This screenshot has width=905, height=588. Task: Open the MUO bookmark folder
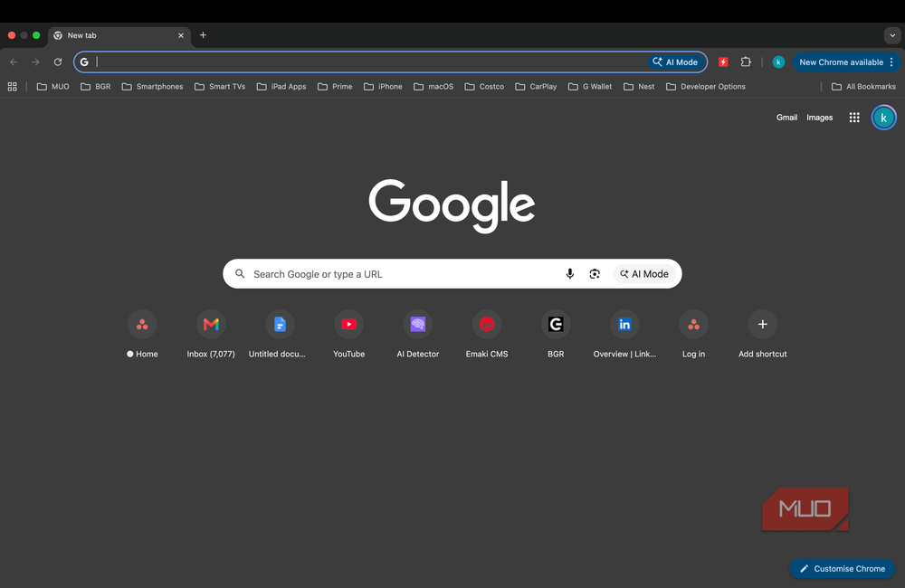[53, 87]
